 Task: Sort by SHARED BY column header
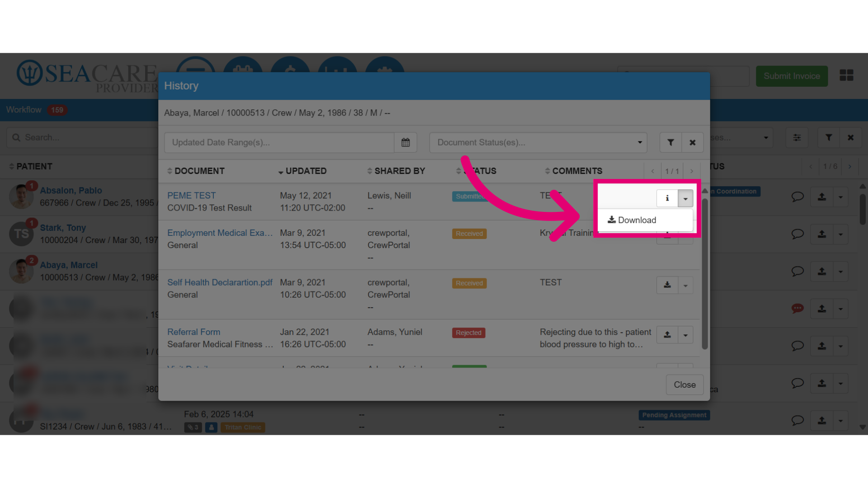click(396, 171)
